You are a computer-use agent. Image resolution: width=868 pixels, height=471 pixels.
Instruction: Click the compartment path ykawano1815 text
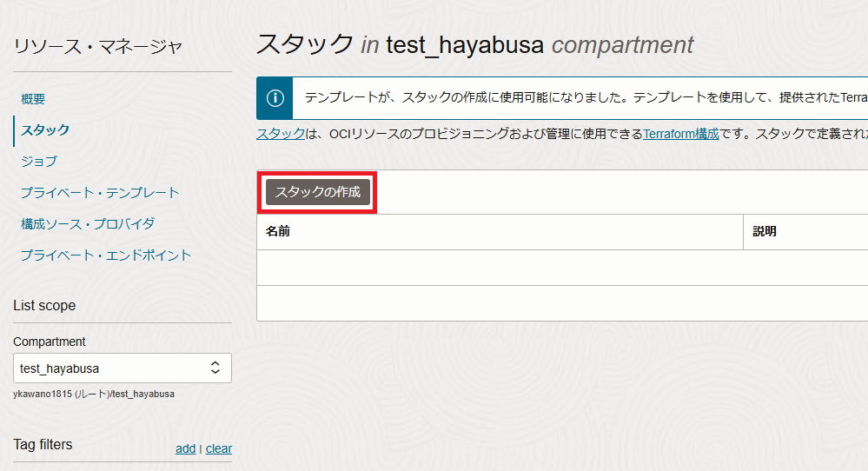click(94, 394)
